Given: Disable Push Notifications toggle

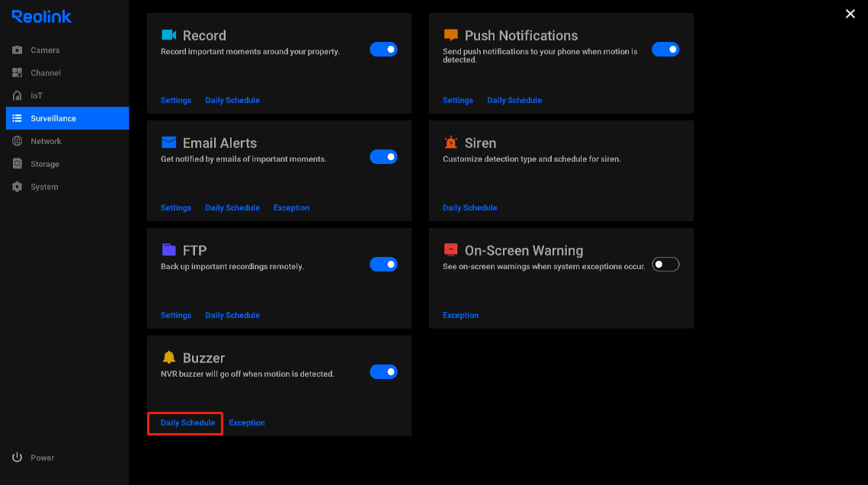Looking at the screenshot, I should [x=665, y=50].
